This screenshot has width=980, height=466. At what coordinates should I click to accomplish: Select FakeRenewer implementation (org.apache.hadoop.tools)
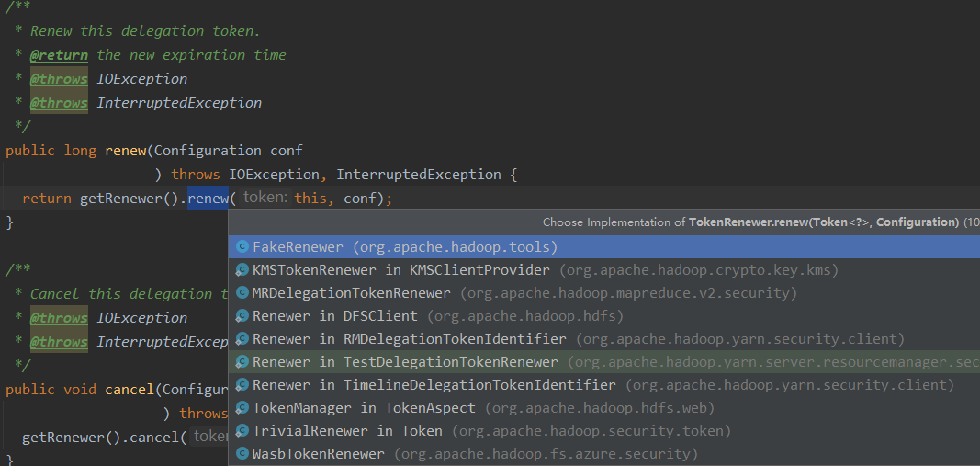[x=604, y=247]
